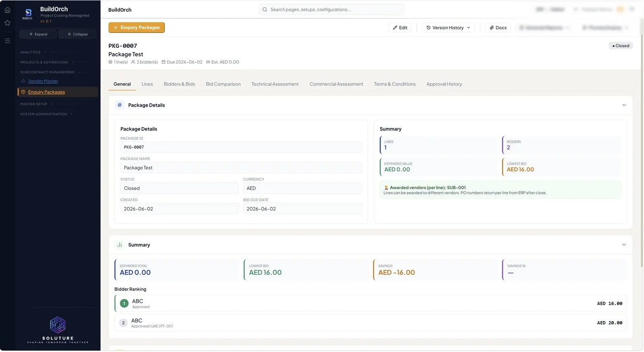
Task: Open Version History dropdown
Action: [448, 28]
